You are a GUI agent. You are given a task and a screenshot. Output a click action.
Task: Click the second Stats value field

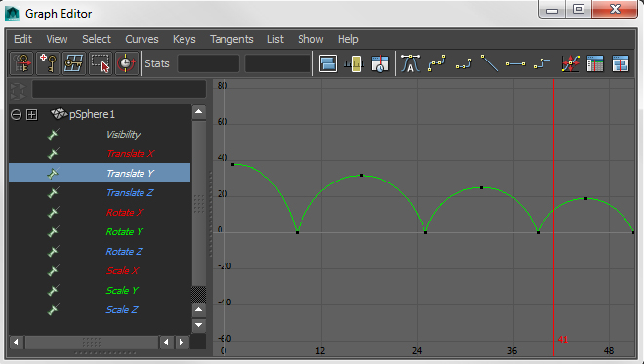click(x=278, y=63)
